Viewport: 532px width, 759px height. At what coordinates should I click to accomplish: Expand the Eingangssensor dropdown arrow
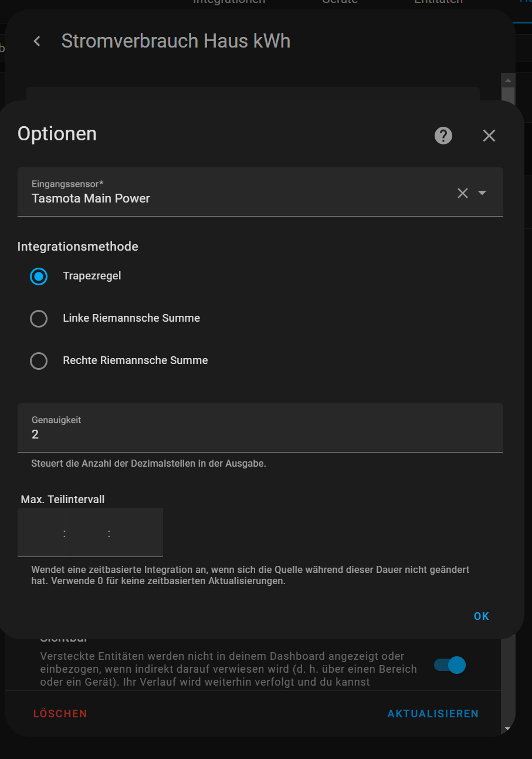482,193
